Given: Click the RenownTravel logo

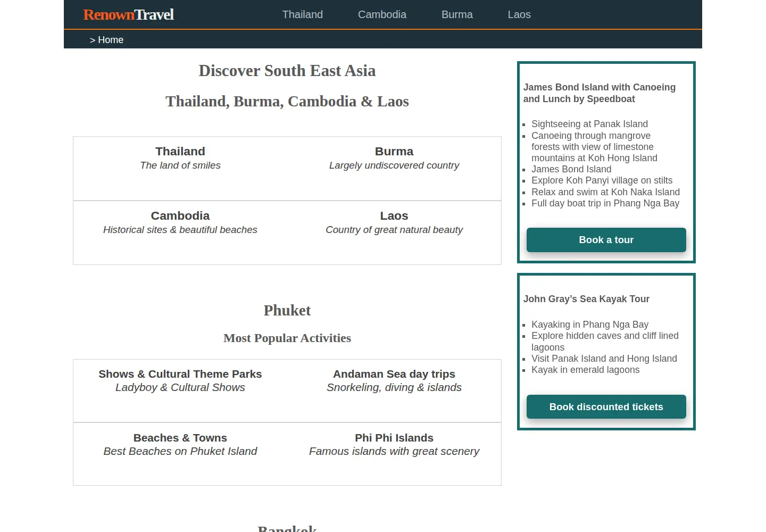Looking at the screenshot, I should pos(128,14).
